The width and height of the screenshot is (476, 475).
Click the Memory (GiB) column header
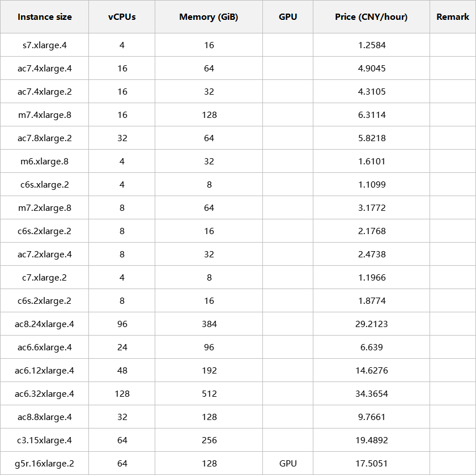(x=209, y=16)
